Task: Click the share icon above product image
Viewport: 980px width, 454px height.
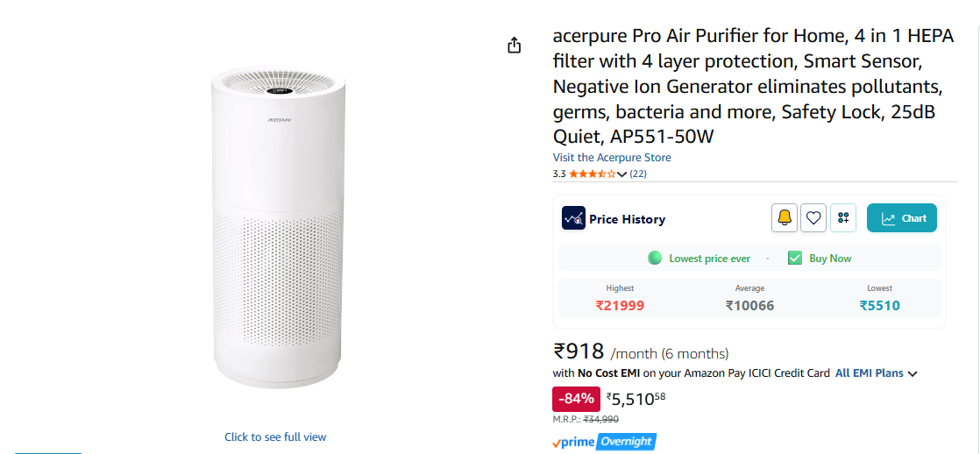Action: click(515, 46)
